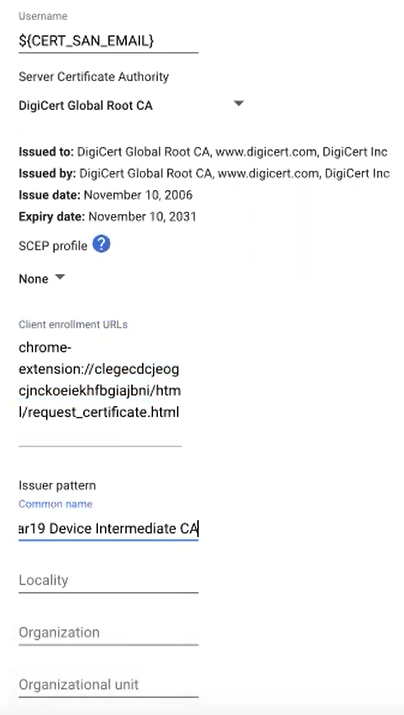Click the None value under SCEP profile

tap(33, 279)
